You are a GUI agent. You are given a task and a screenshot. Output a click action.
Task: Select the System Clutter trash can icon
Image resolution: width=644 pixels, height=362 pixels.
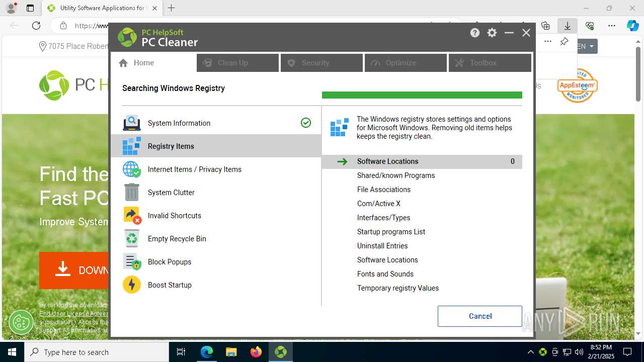click(x=132, y=193)
